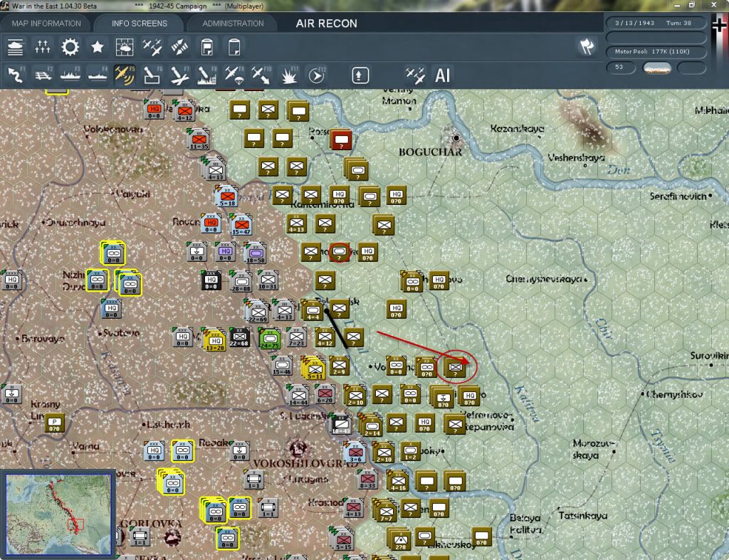Select F4 amphibious transport mode
Viewport: 729px width, 560px height.
tap(98, 75)
